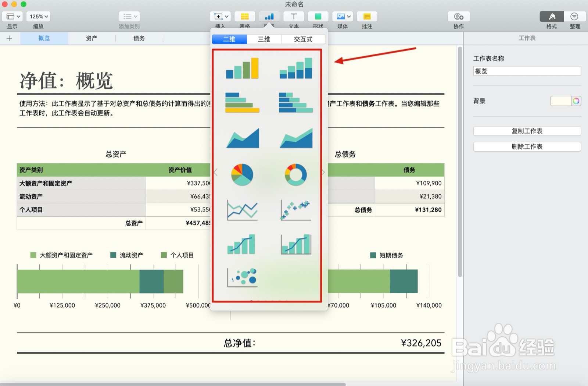The image size is (588, 386).
Task: Select the 形状 shapes tool
Action: pos(318,16)
